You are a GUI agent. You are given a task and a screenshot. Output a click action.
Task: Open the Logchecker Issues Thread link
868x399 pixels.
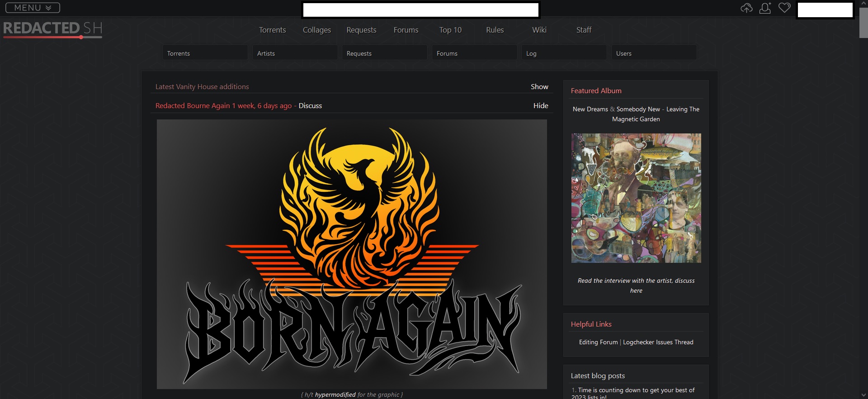click(x=658, y=342)
